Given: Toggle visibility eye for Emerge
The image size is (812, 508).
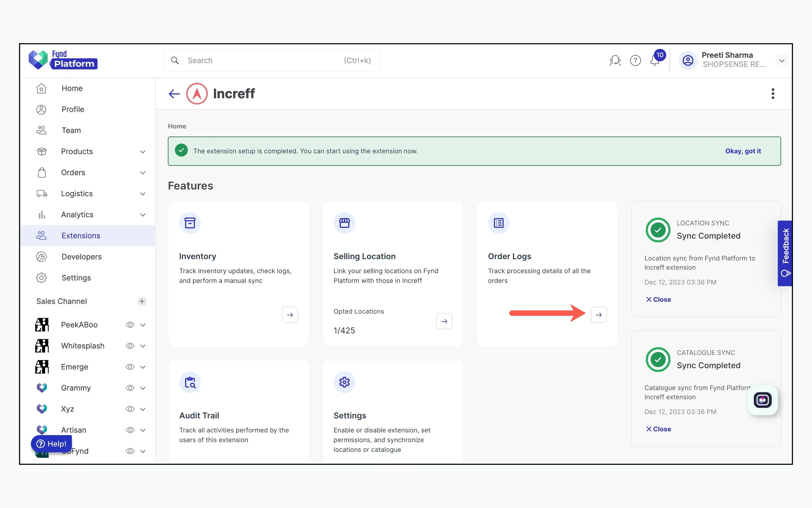Looking at the screenshot, I should click(x=130, y=367).
